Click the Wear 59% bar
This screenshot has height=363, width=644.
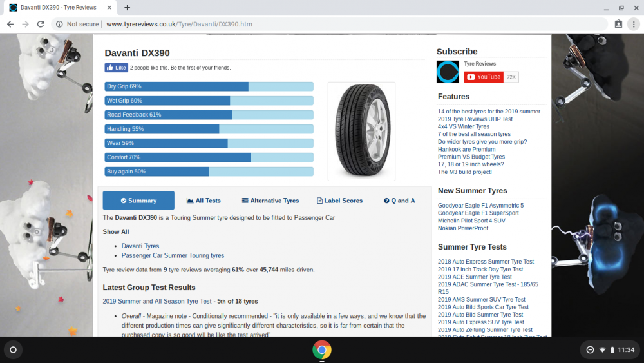coord(209,143)
